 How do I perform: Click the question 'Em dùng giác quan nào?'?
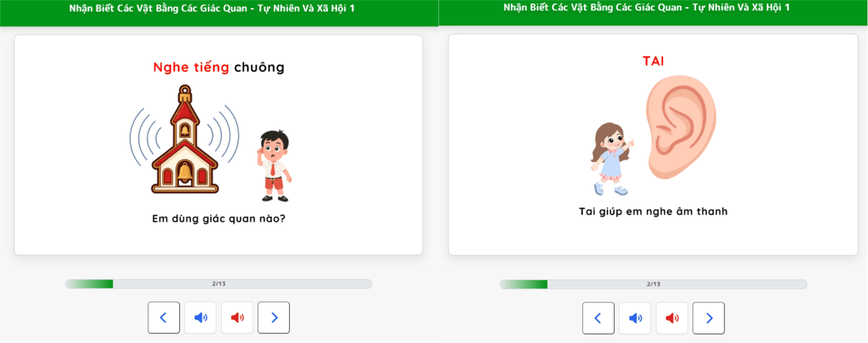(x=219, y=218)
